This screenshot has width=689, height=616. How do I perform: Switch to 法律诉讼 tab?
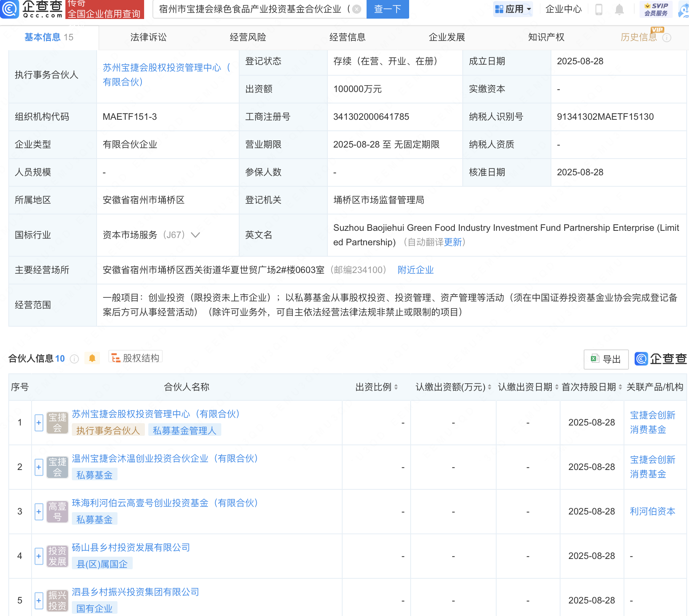pyautogui.click(x=148, y=37)
